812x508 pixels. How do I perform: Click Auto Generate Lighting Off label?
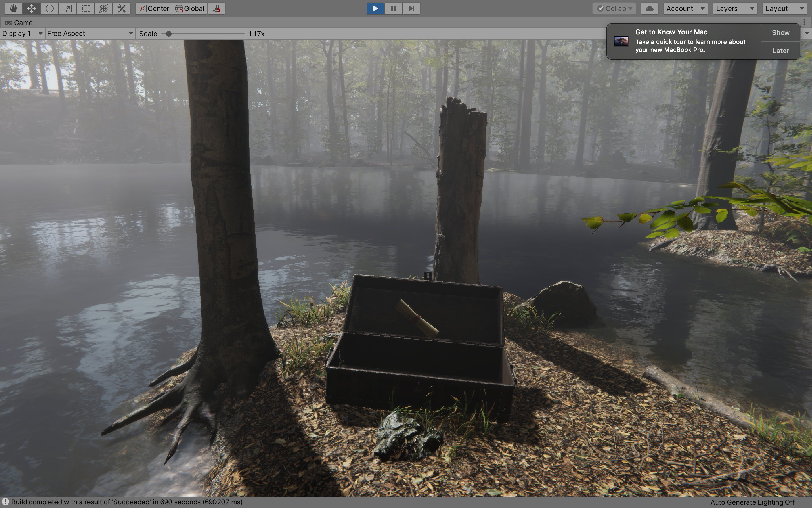pyautogui.click(x=752, y=502)
